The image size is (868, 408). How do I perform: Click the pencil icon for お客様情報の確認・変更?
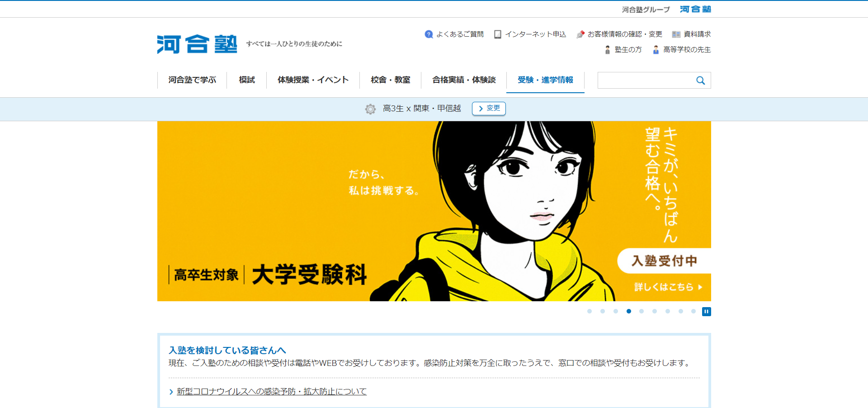[x=580, y=34]
